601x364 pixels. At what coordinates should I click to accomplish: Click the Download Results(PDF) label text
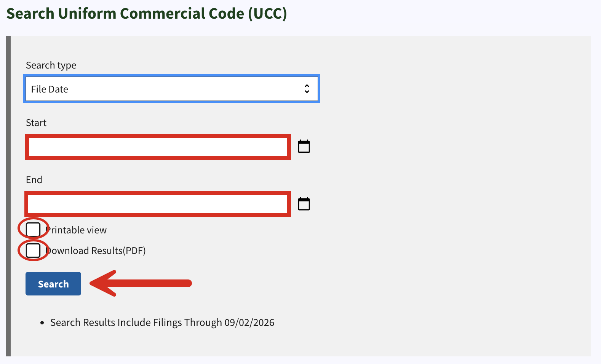[x=96, y=251]
